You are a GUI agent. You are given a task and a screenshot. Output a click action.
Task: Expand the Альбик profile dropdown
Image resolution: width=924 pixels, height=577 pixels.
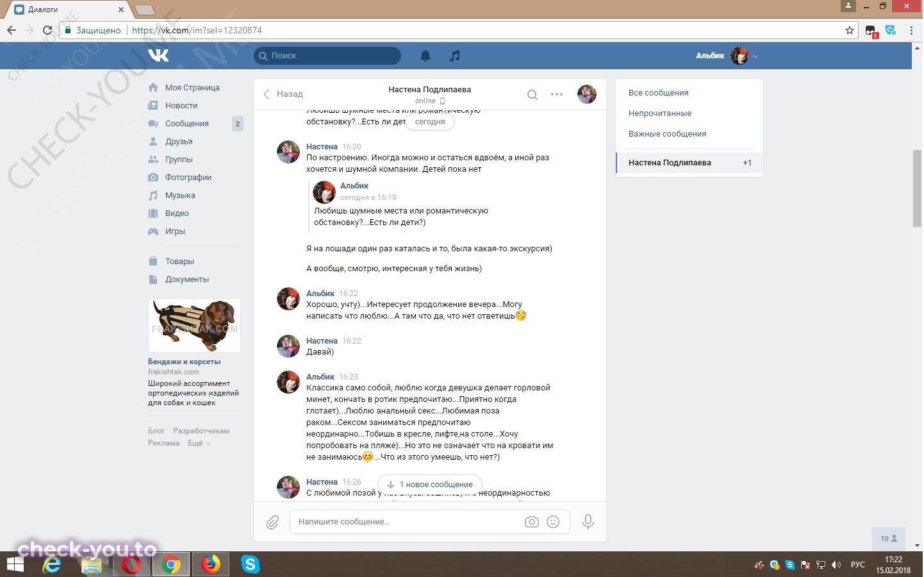727,56
